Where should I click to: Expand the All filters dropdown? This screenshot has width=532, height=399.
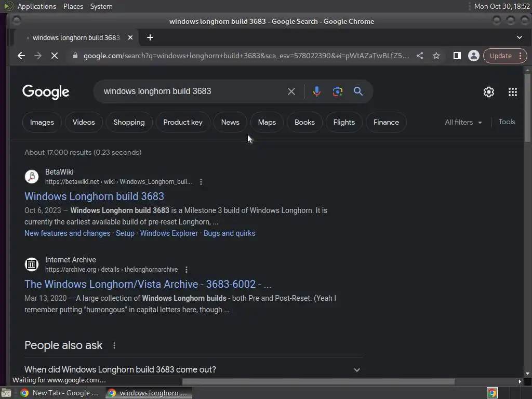(463, 122)
